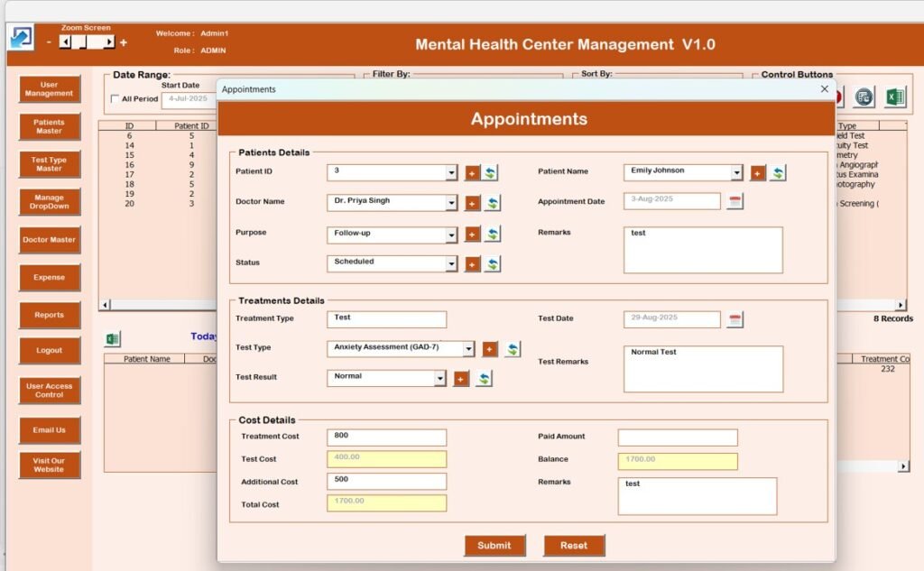Viewport: 924px width, 571px height.
Task: Open the Test Type dropdown list
Action: (x=468, y=349)
